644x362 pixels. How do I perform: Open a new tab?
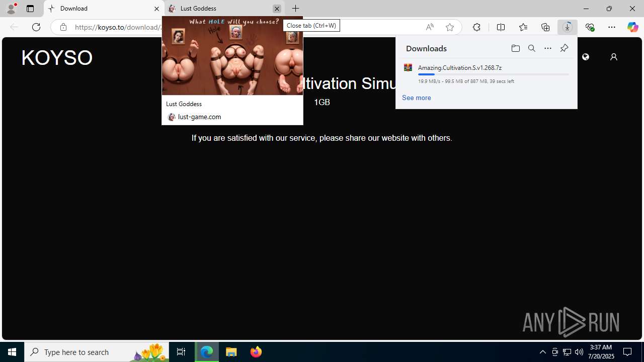pyautogui.click(x=296, y=9)
